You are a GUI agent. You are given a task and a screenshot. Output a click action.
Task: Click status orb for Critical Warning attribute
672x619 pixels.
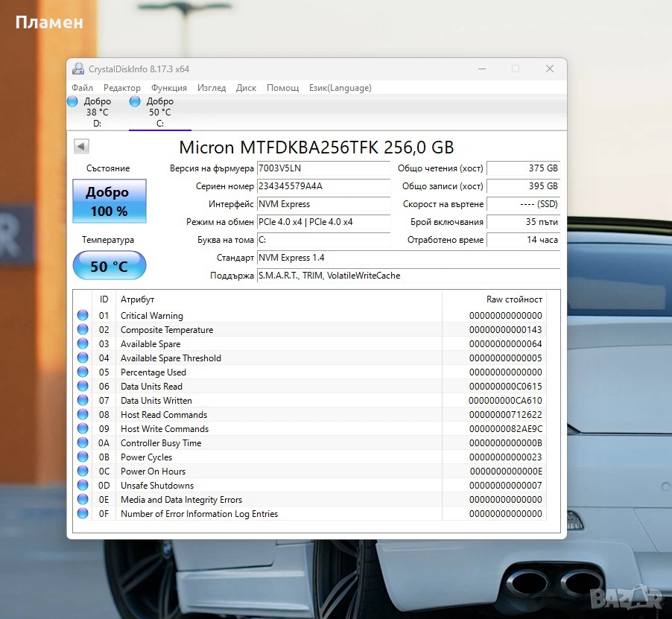(x=83, y=316)
